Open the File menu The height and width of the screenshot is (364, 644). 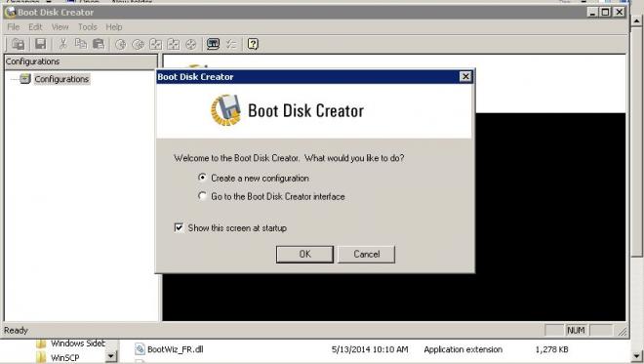click(13, 27)
